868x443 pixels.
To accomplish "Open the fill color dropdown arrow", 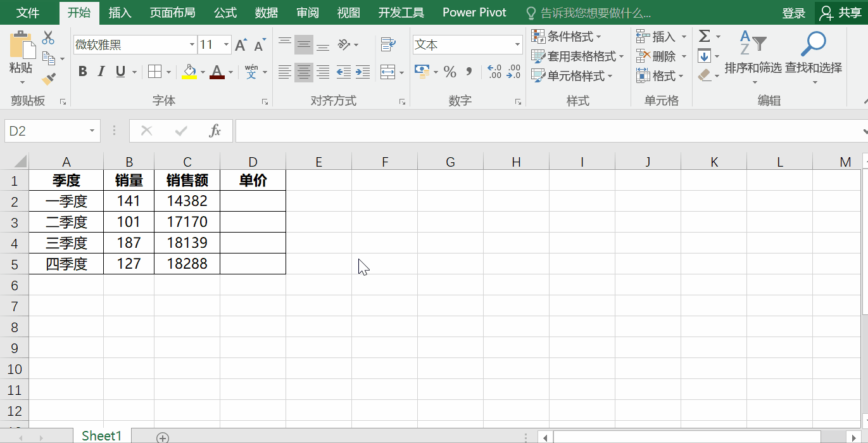I will click(x=203, y=72).
